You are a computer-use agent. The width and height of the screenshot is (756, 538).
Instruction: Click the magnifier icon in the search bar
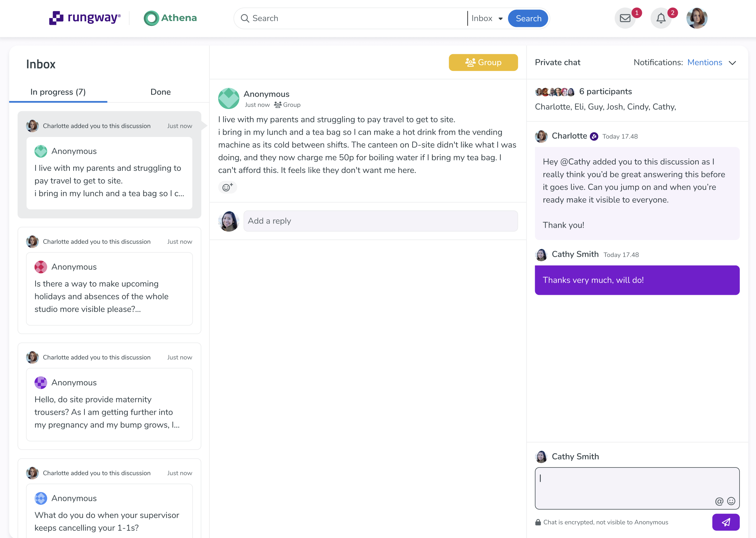coord(245,18)
